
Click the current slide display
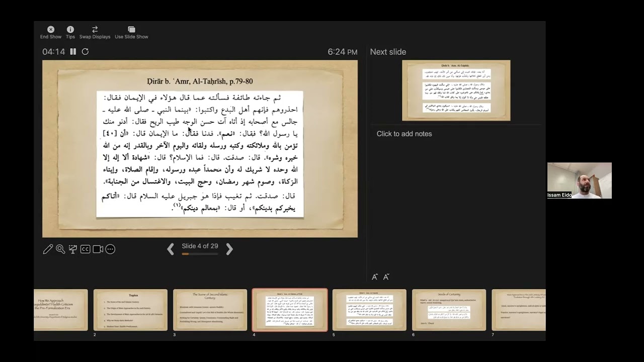[200, 149]
